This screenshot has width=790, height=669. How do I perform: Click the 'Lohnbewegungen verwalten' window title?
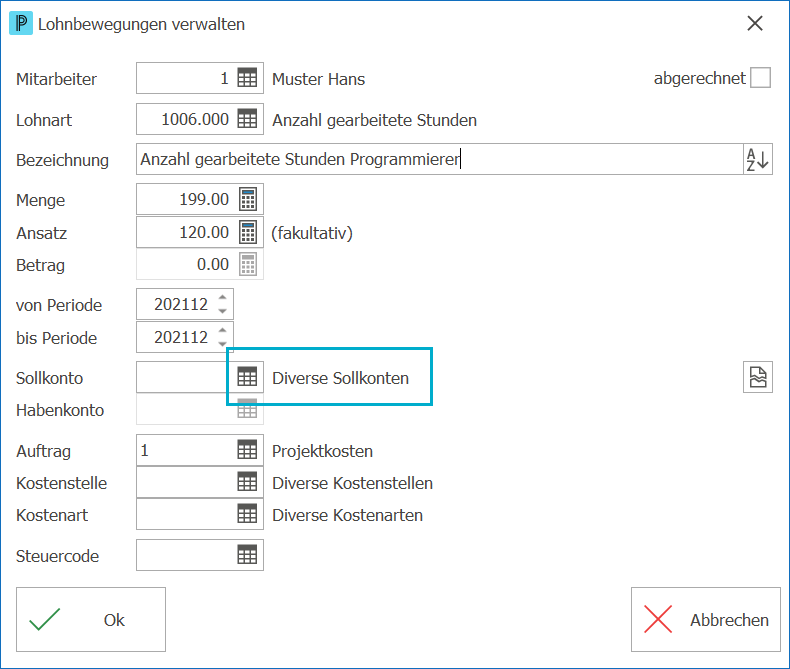tap(142, 24)
